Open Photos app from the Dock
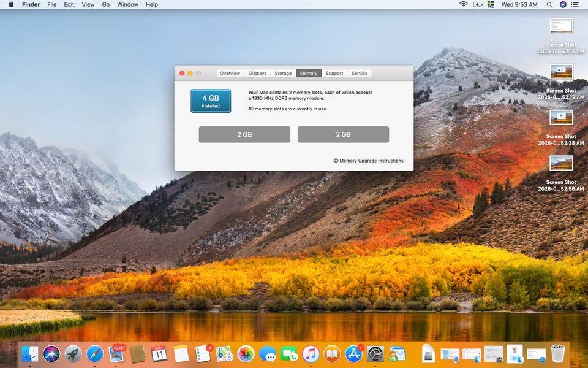 [x=246, y=354]
